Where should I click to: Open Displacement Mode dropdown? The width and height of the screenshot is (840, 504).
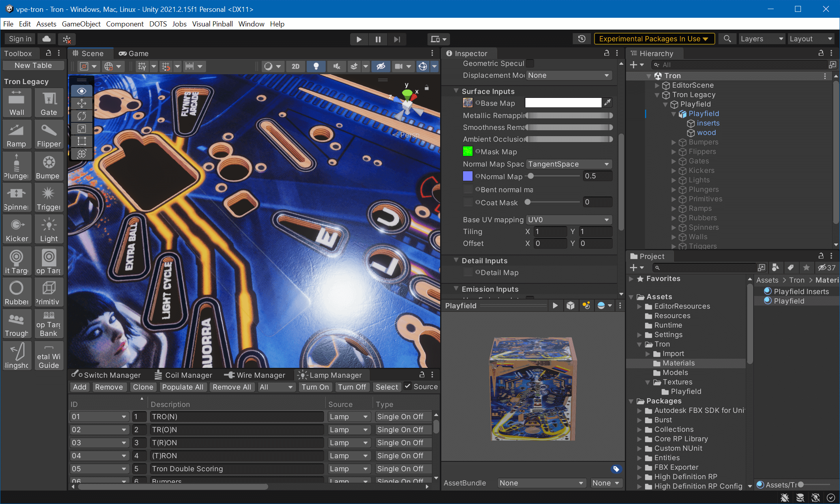(x=569, y=75)
